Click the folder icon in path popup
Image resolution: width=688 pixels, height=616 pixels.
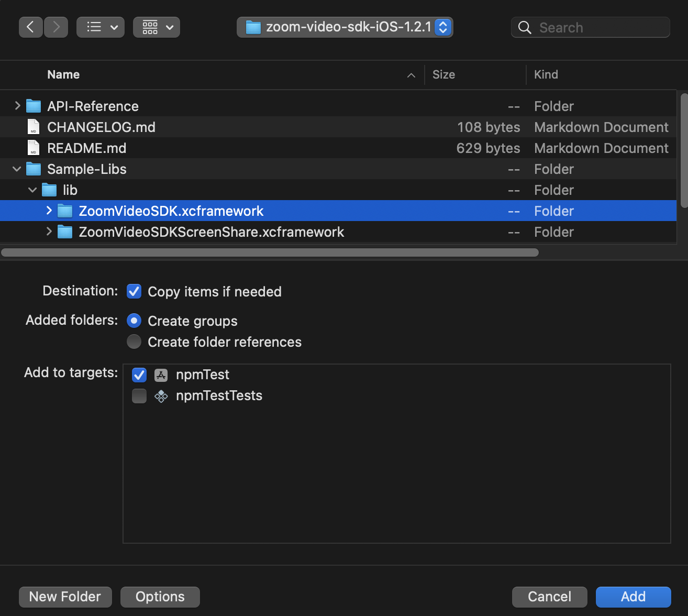253,27
